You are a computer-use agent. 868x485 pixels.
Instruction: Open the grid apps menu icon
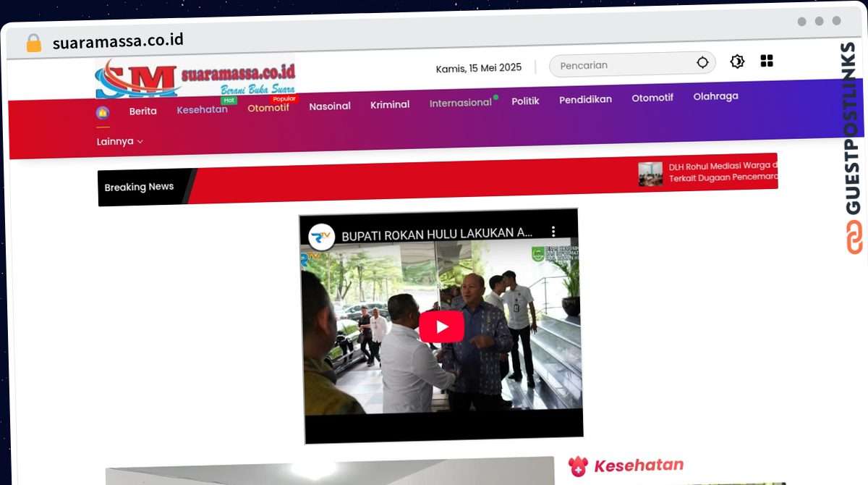(767, 61)
